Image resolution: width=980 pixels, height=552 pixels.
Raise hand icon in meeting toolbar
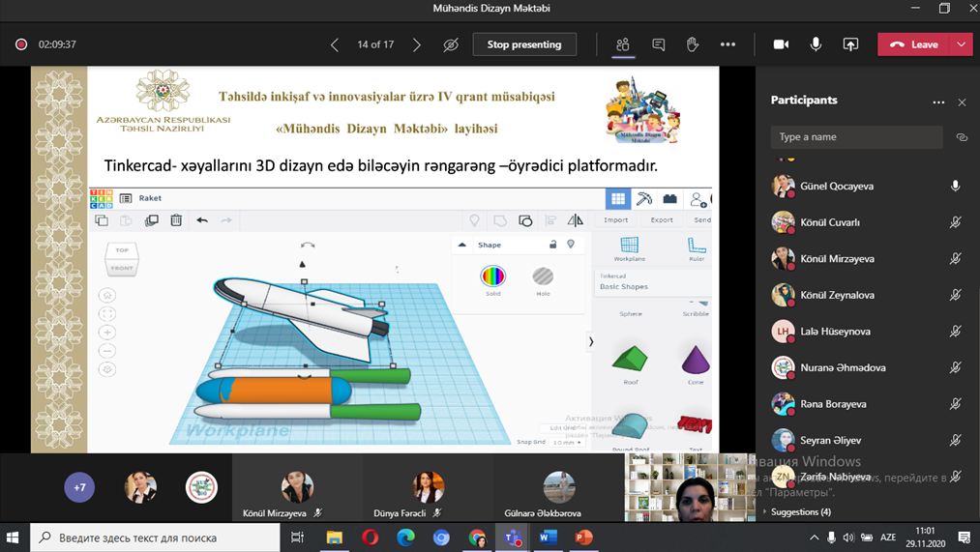tap(693, 45)
